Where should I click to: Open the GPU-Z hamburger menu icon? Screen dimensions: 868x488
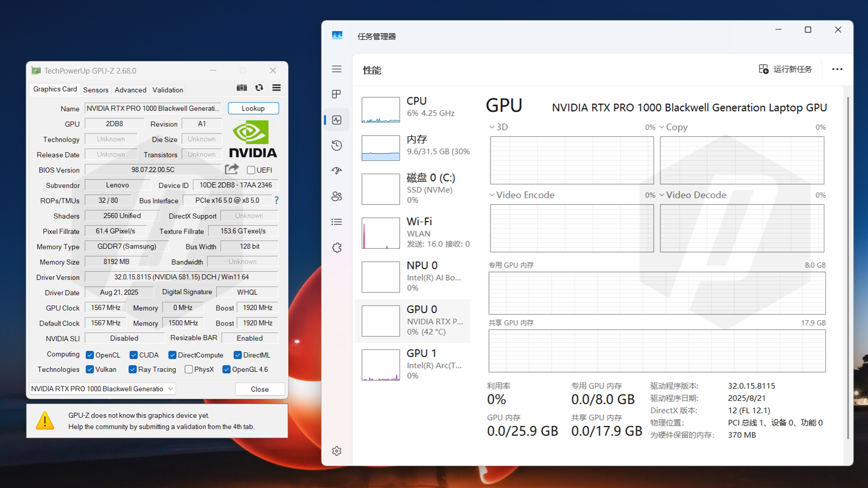tap(276, 88)
